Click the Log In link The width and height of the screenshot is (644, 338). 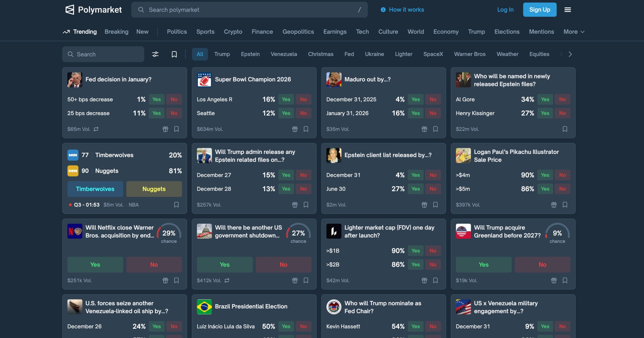(505, 10)
